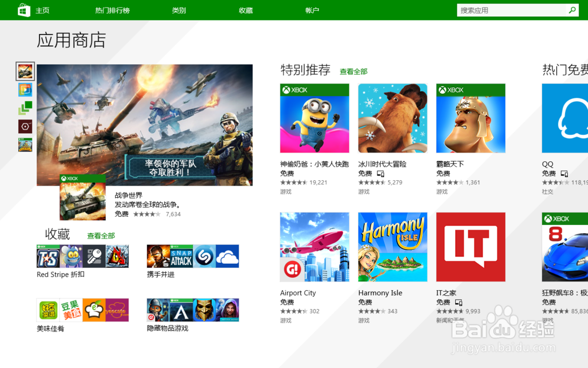Focus the 搜索应用 search field
This screenshot has height=368, width=588.
pos(511,11)
